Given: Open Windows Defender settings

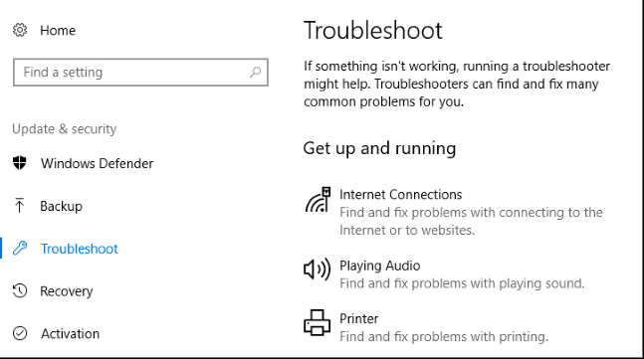Looking at the screenshot, I should [x=97, y=163].
